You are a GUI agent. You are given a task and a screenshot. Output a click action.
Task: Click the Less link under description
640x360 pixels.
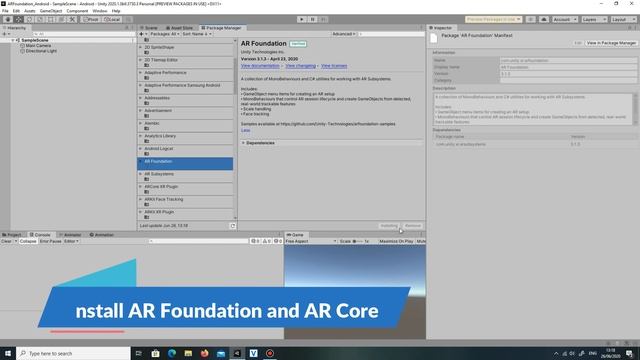point(245,130)
